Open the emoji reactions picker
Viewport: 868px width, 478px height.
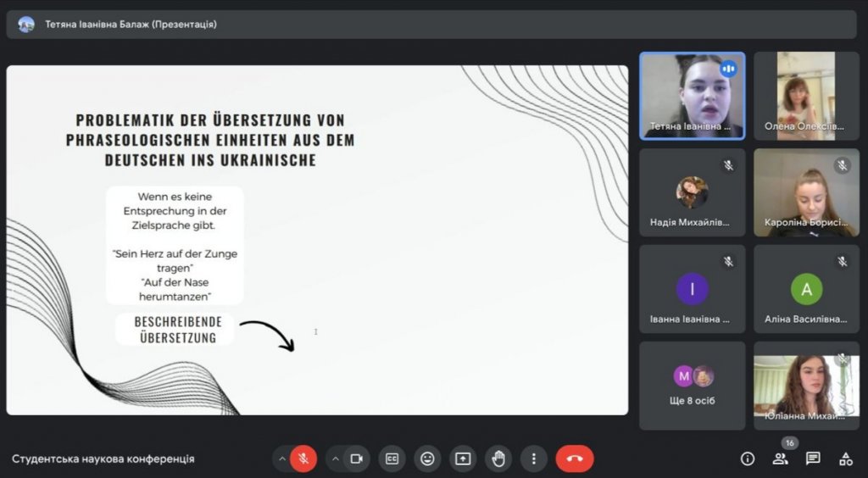[x=427, y=459]
